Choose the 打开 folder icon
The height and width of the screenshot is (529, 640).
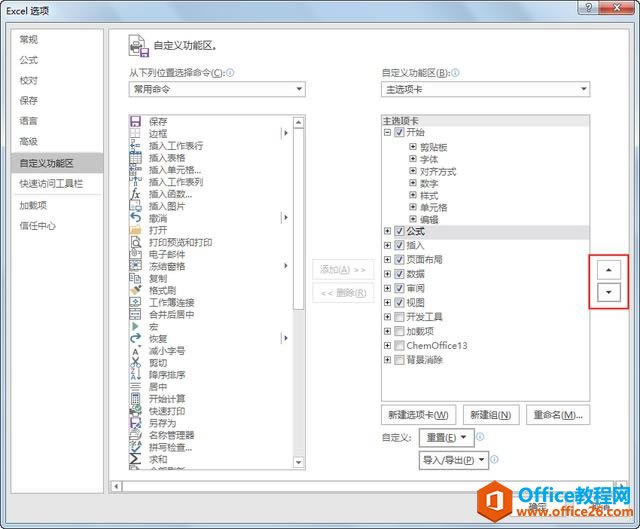click(135, 230)
